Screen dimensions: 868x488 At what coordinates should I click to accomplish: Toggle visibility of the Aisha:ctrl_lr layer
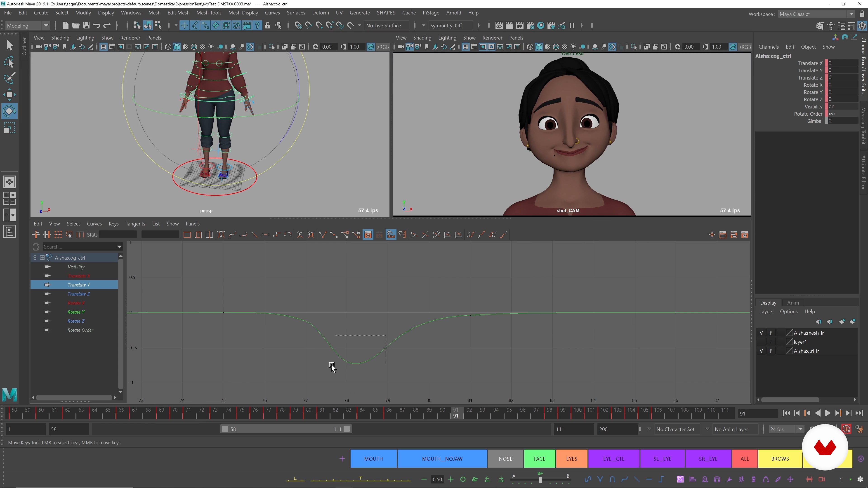761,351
